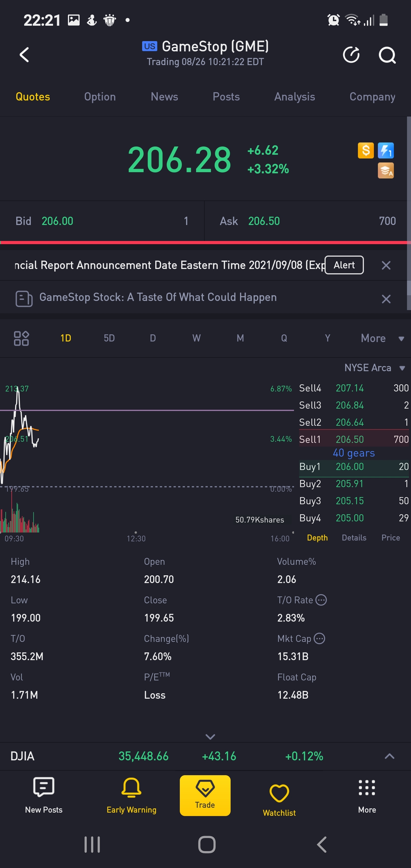Tap the blue lightning bolt badge
Image resolution: width=411 pixels, height=868 pixels.
(386, 150)
